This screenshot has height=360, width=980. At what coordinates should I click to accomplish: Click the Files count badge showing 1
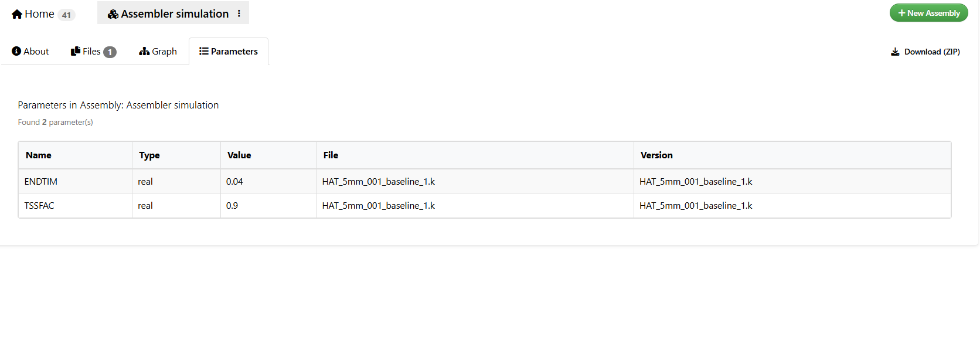(x=110, y=52)
